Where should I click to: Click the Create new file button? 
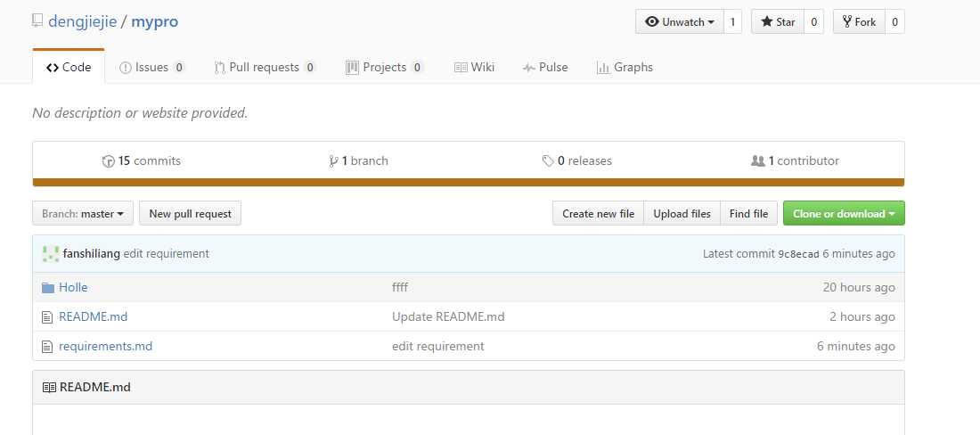[x=598, y=213]
